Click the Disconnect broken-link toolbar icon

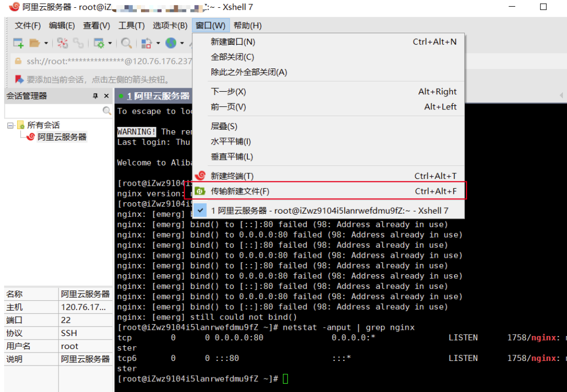[x=62, y=43]
